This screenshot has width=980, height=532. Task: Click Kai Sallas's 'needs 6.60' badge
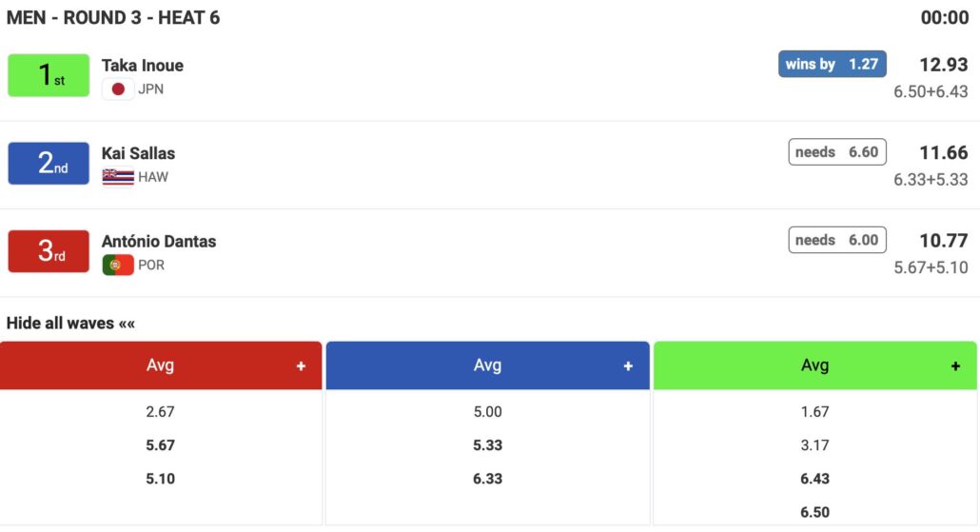pyautogui.click(x=837, y=152)
